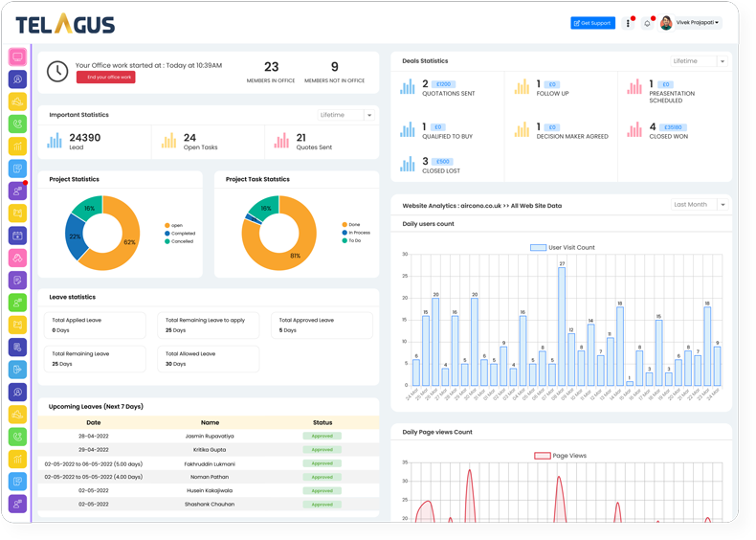Open the Closed Won deals card

click(x=657, y=131)
